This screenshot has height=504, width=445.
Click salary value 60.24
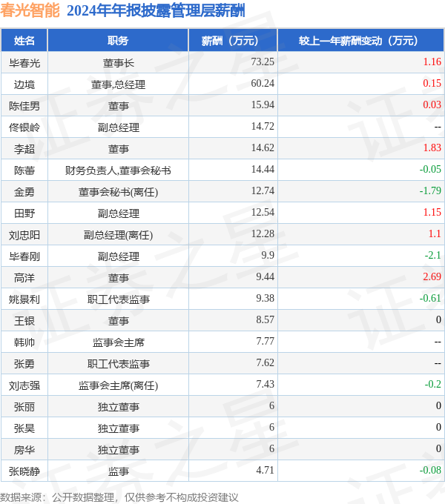tap(263, 83)
